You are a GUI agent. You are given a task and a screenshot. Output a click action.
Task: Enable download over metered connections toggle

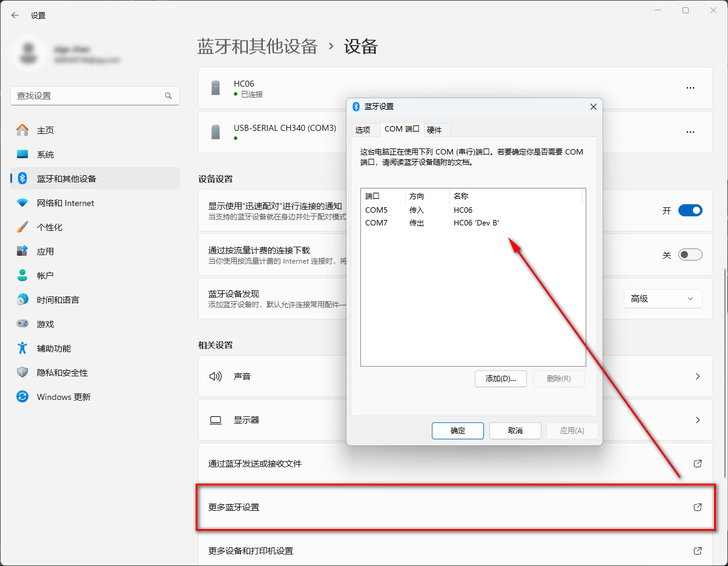tap(690, 255)
